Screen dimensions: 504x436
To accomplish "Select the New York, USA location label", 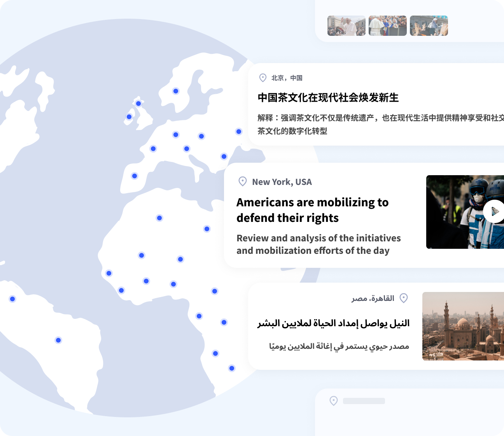I will 282,182.
